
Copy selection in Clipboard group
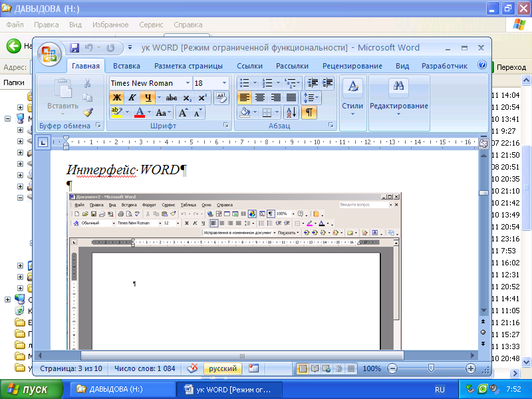pos(88,98)
